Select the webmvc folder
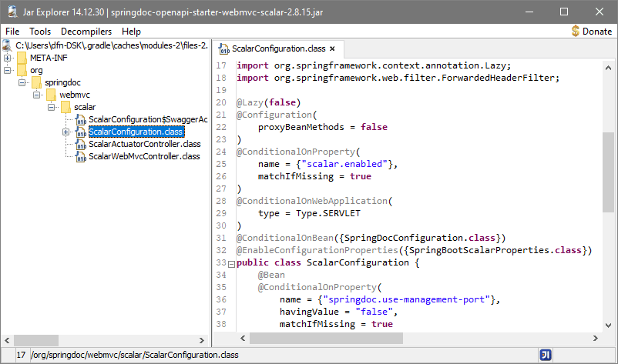This screenshot has height=364, width=618. point(75,95)
